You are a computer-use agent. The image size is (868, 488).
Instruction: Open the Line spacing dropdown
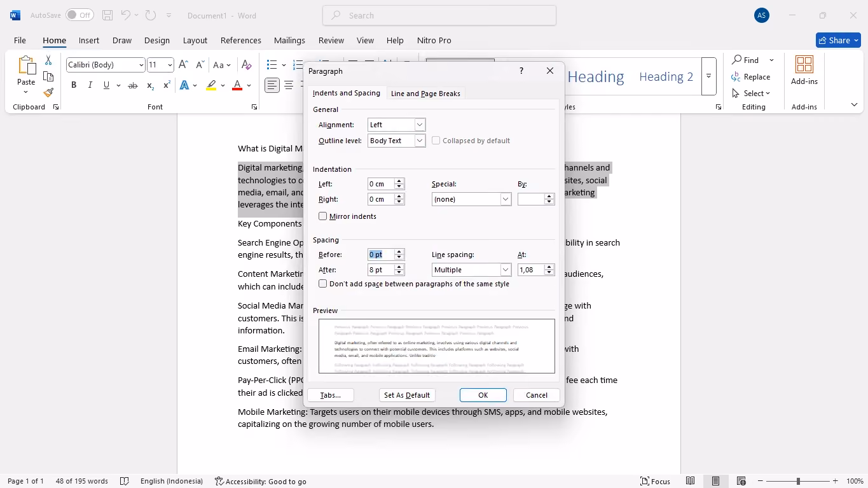(x=506, y=270)
